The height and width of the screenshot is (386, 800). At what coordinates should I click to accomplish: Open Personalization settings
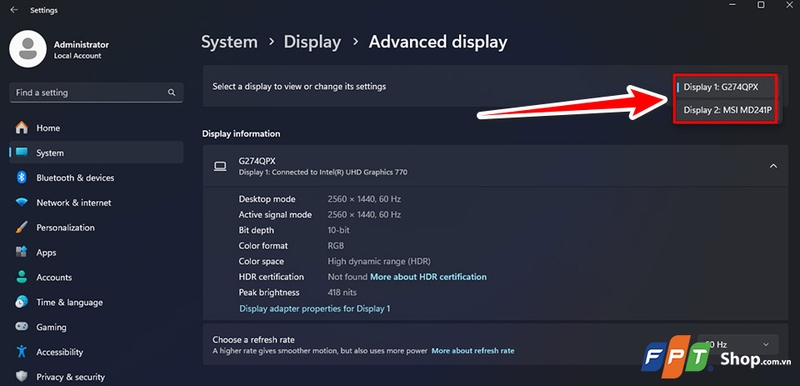pyautogui.click(x=96, y=227)
